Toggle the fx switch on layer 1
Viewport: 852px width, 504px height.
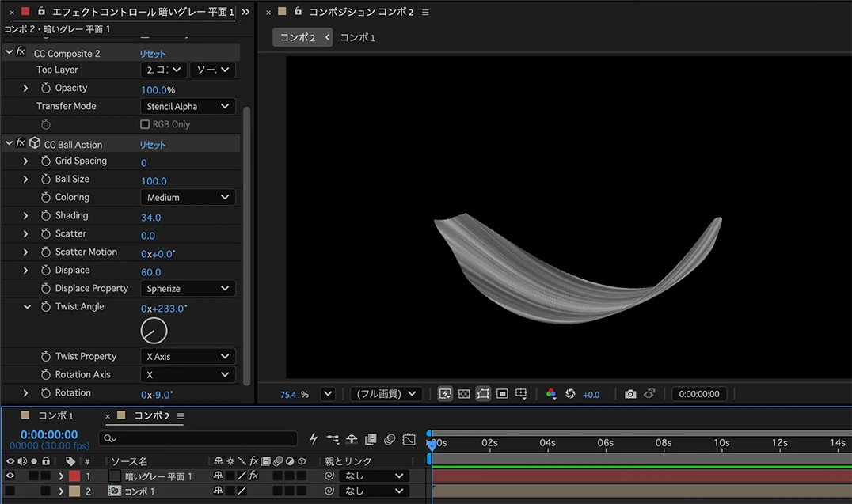click(x=253, y=476)
